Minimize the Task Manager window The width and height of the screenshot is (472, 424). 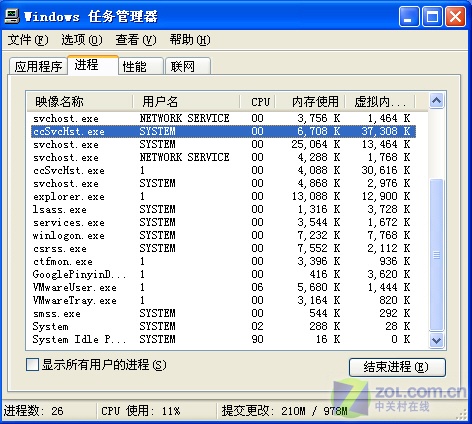tap(409, 16)
